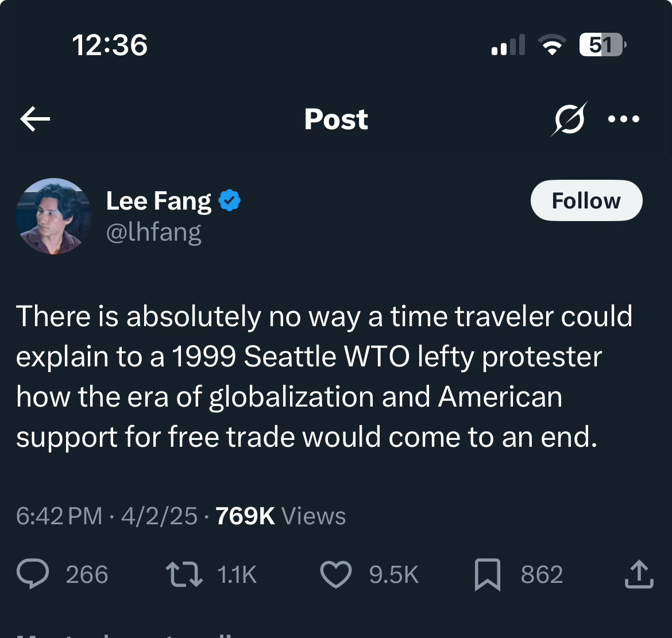Follow Lee Fang
This screenshot has height=638, width=672.
586,201
